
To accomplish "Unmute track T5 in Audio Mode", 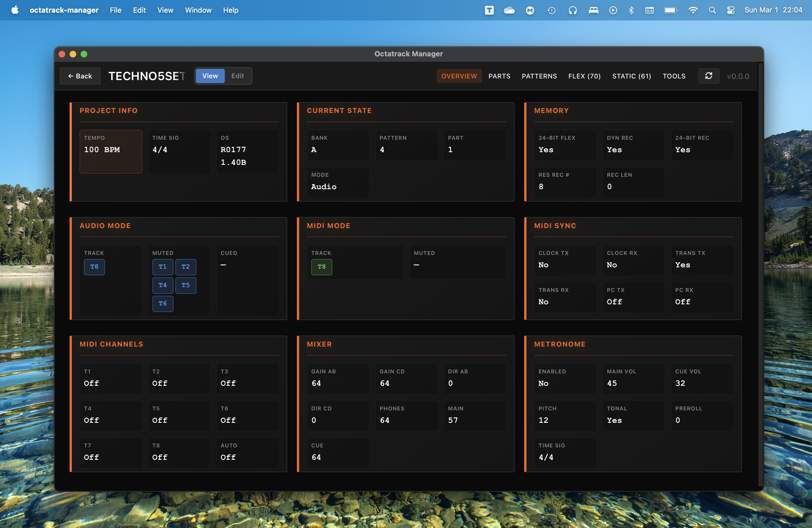I will click(x=186, y=286).
